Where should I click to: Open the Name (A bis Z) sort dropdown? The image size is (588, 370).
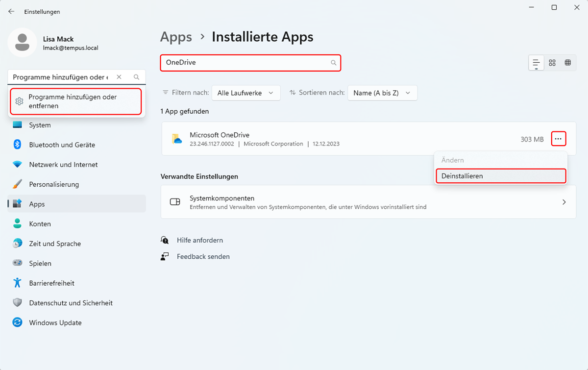[x=382, y=93]
